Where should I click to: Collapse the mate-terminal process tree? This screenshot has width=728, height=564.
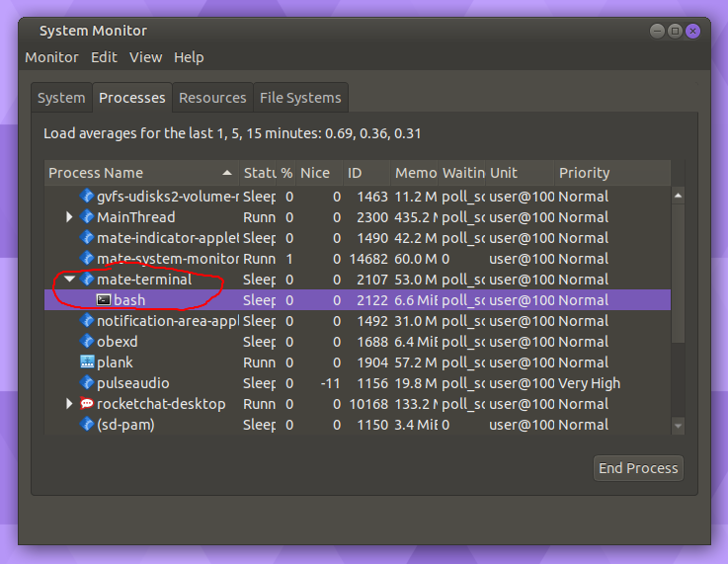pos(70,279)
